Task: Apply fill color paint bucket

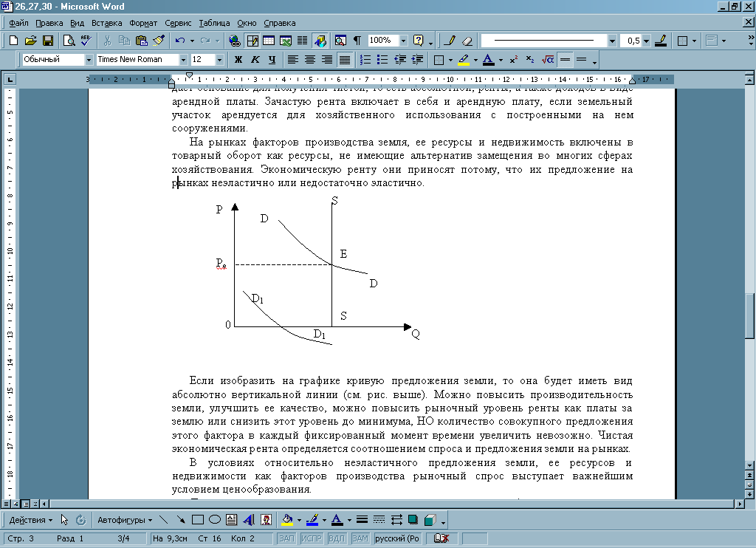Action: 287,519
